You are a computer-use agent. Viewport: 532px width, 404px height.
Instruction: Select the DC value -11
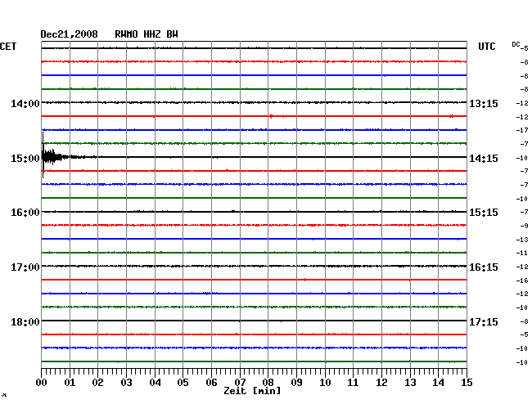(522, 253)
